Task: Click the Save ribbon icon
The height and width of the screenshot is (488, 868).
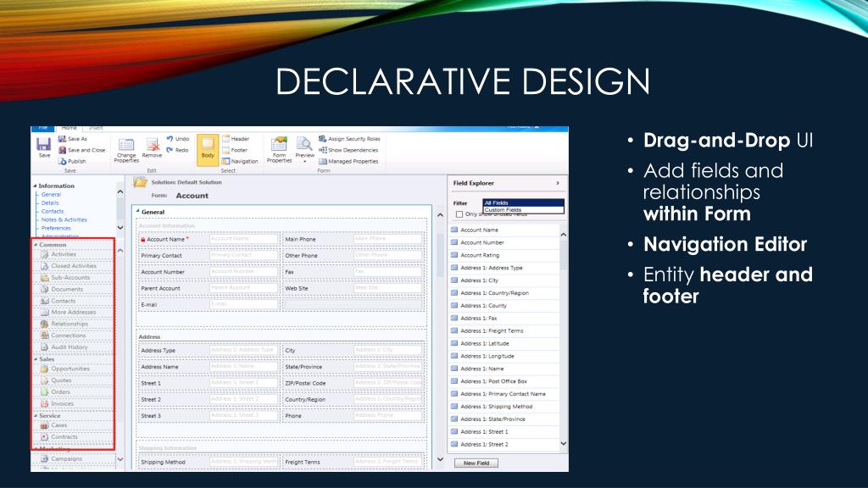Action: [x=44, y=147]
